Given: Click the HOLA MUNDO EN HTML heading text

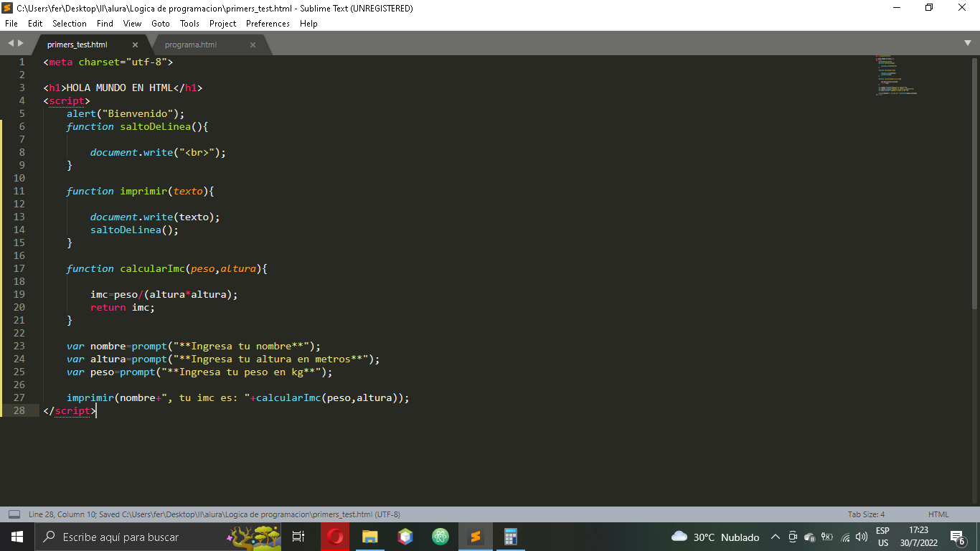Looking at the screenshot, I should tap(120, 88).
